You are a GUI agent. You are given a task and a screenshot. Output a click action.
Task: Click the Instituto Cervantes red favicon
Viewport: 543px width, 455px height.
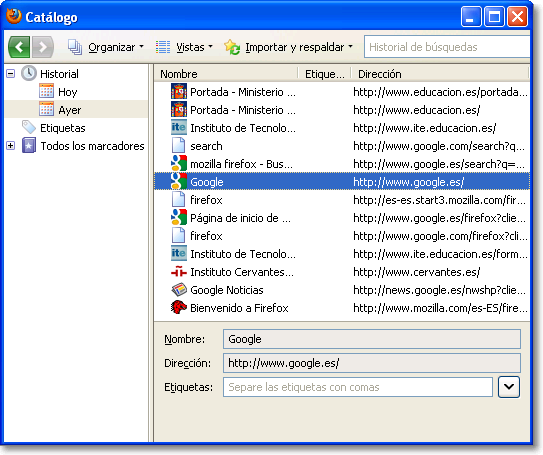(x=179, y=272)
